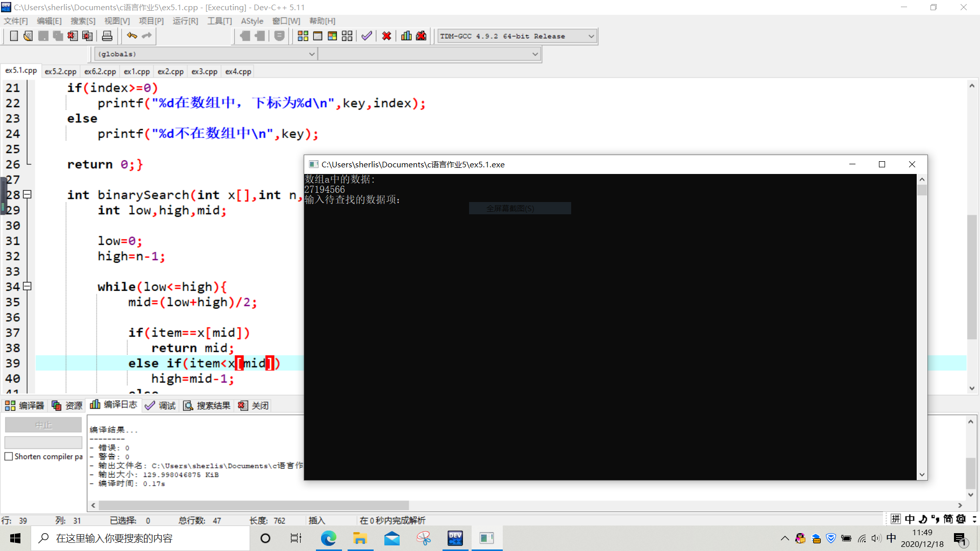The height and width of the screenshot is (551, 980).
Task: Open the 运行[R] menu
Action: pyautogui.click(x=185, y=21)
